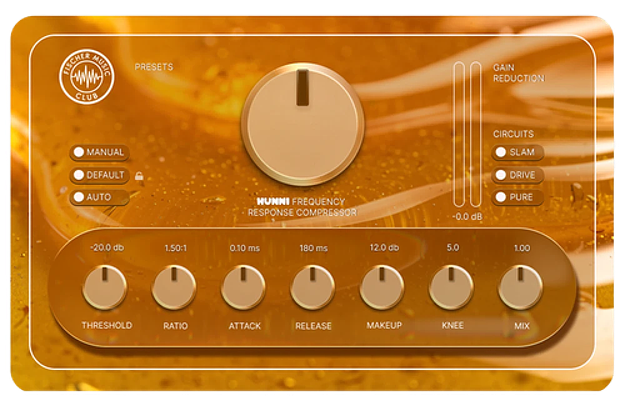
Task: Click the -20.0 db threshold value
Action: coord(107,248)
